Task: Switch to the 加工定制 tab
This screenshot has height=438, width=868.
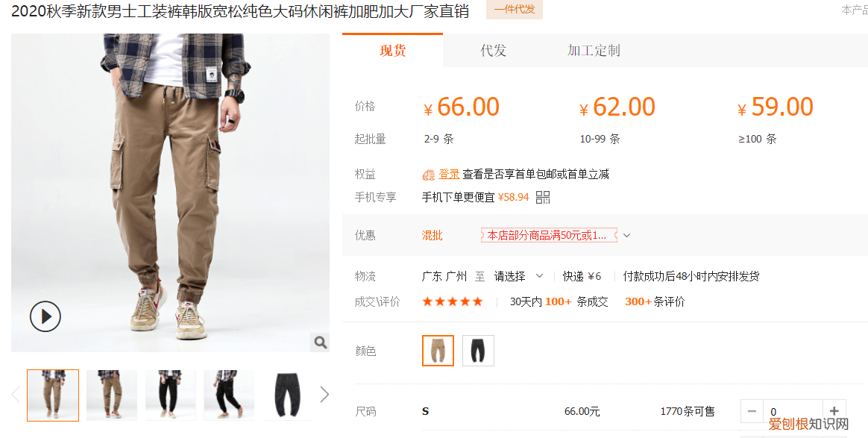Action: (x=594, y=51)
